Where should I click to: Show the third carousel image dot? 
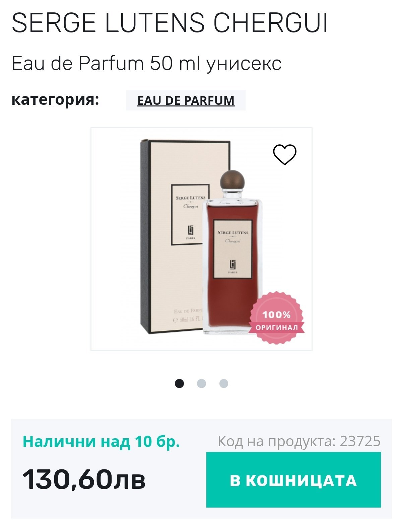pyautogui.click(x=223, y=383)
